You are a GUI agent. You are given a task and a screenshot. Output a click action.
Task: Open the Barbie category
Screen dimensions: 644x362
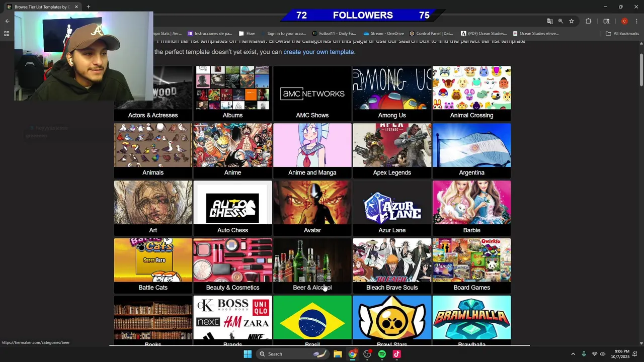point(471,208)
